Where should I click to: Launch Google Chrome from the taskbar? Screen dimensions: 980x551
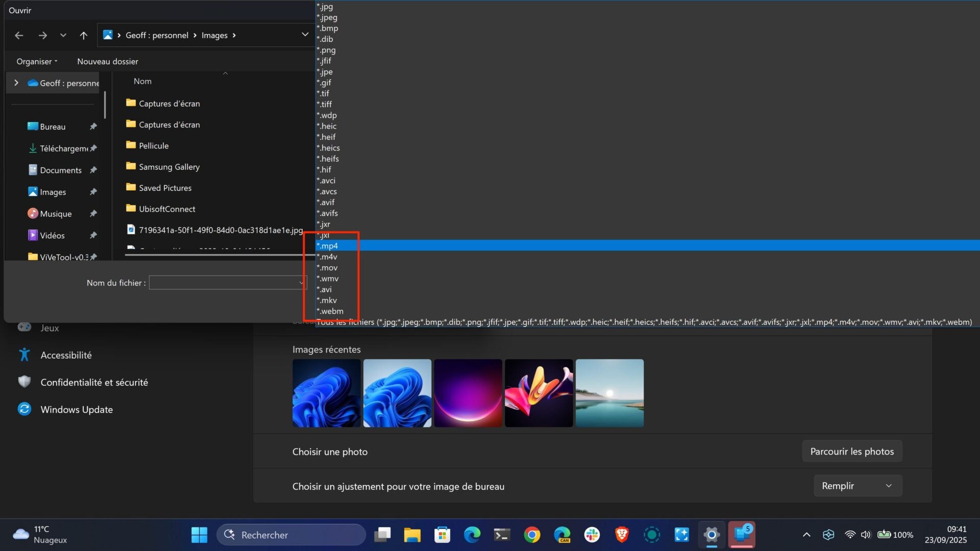point(532,535)
